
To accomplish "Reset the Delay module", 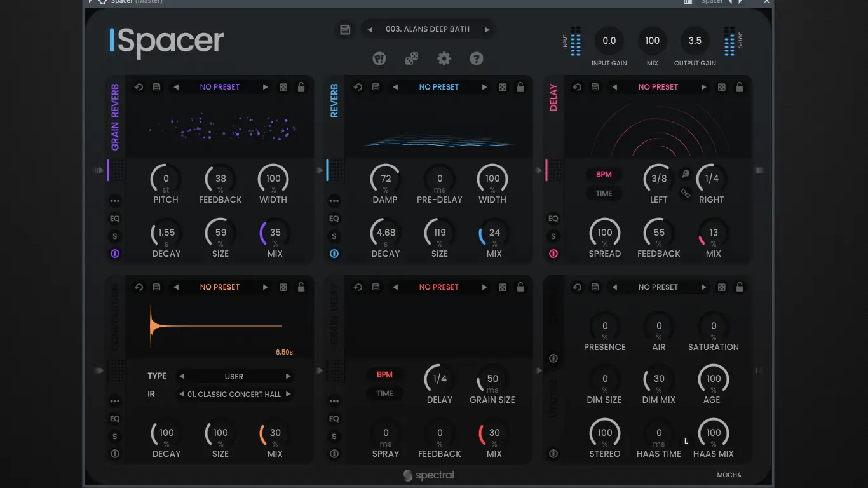I will pos(577,87).
